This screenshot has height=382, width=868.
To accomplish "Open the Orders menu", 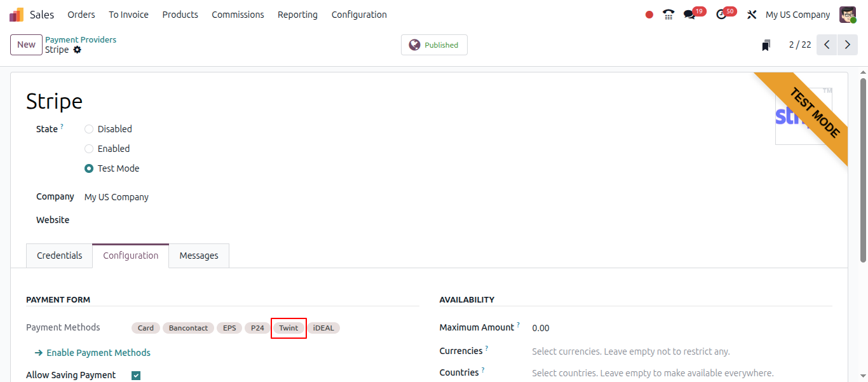I will point(81,15).
